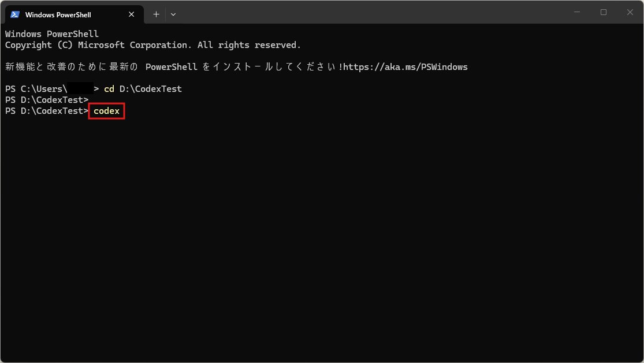Maximize the terminal window
Viewport: 644px width, 363px height.
pos(604,12)
